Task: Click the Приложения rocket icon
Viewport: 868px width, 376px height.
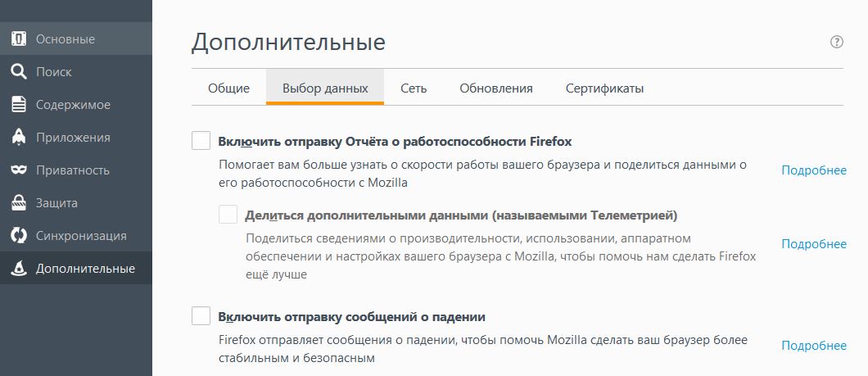Action: pos(18,137)
